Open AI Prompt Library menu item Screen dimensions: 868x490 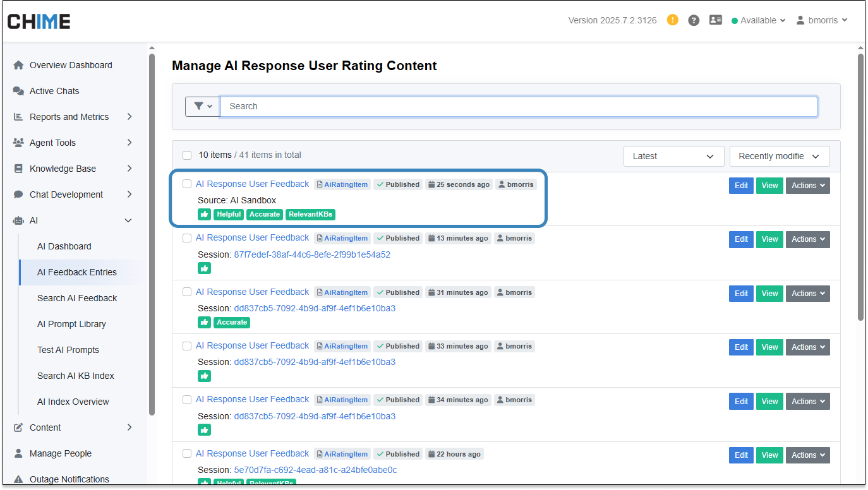pyautogui.click(x=71, y=324)
